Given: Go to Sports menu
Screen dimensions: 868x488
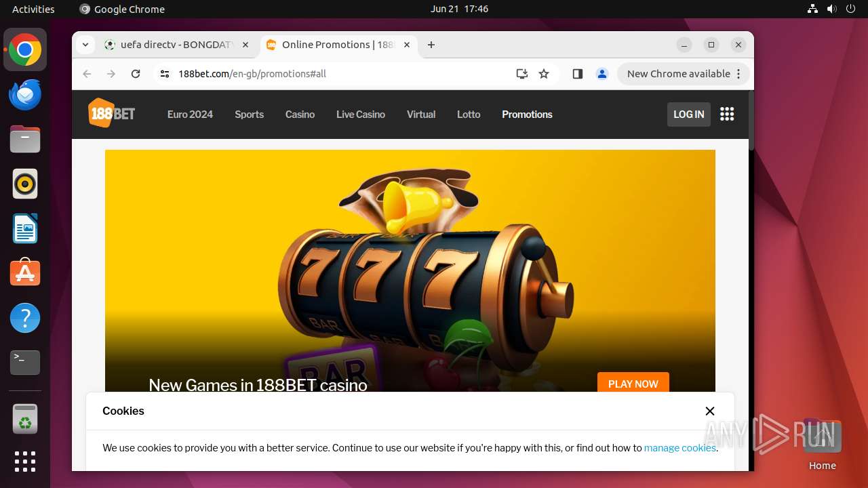Looking at the screenshot, I should pos(249,115).
